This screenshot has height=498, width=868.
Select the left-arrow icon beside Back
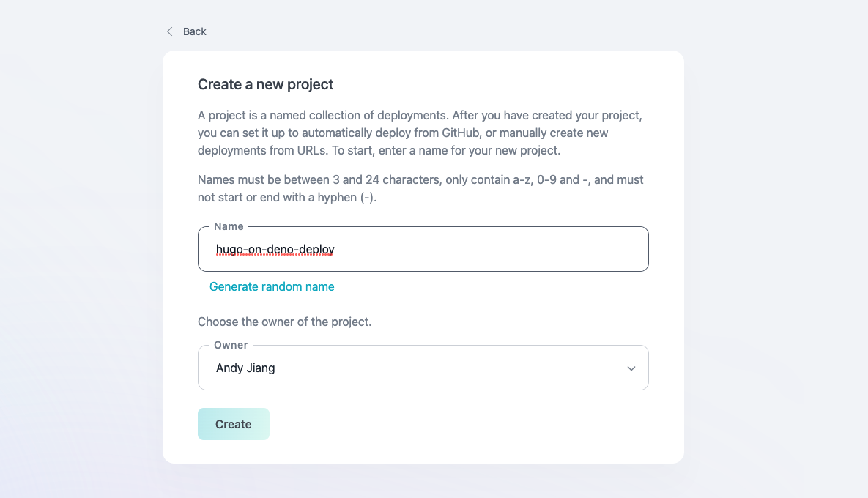coord(169,31)
